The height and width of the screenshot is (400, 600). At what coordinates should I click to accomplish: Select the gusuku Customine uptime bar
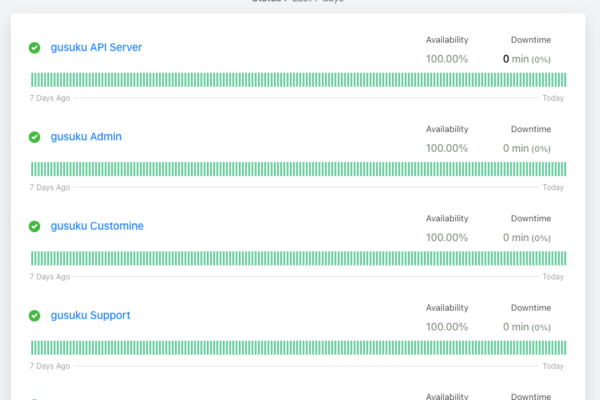298,258
